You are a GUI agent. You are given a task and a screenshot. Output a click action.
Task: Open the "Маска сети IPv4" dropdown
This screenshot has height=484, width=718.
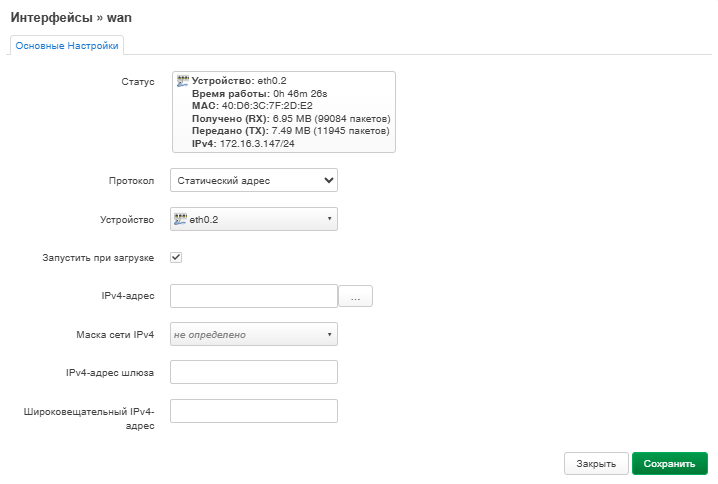tap(254, 334)
